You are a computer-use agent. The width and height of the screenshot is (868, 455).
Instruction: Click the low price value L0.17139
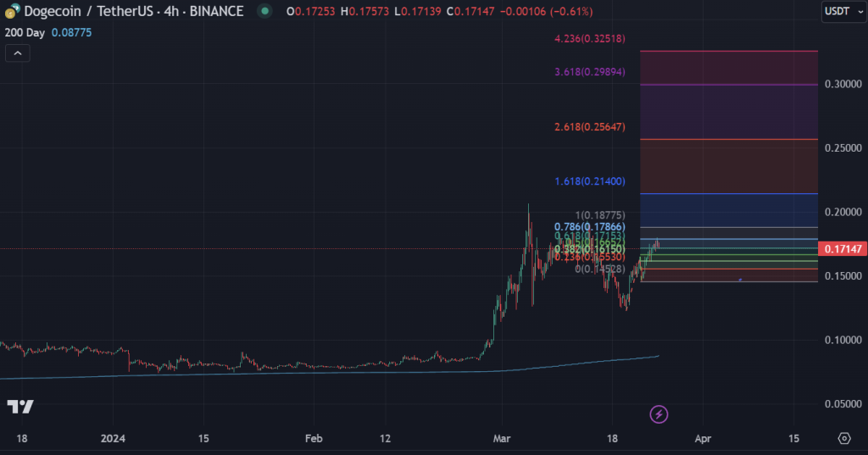tap(417, 11)
